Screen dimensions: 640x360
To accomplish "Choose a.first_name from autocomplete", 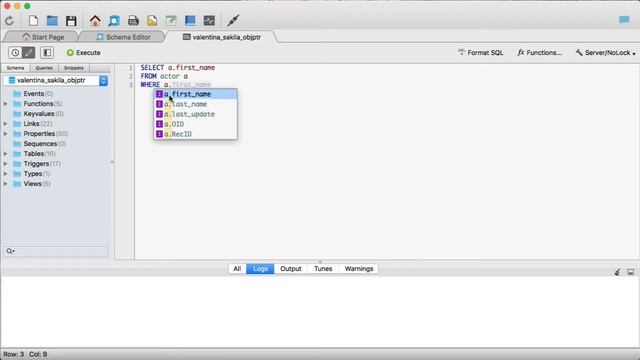I will [x=196, y=94].
